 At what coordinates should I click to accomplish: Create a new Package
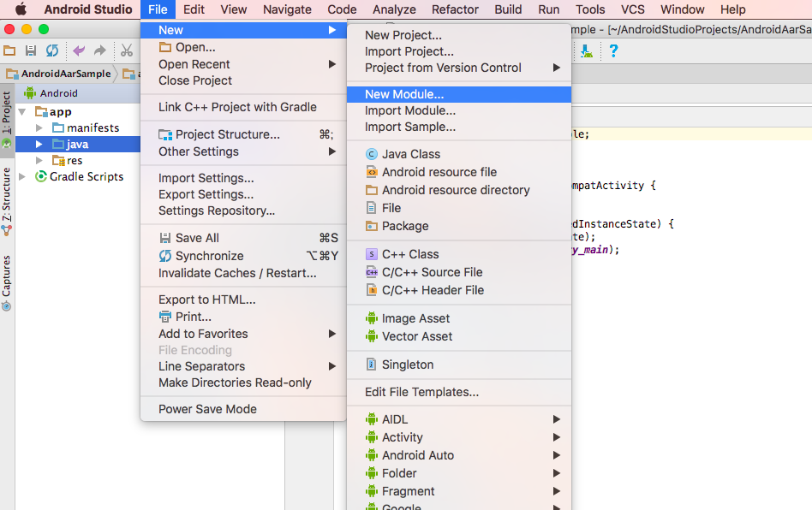click(x=459, y=226)
